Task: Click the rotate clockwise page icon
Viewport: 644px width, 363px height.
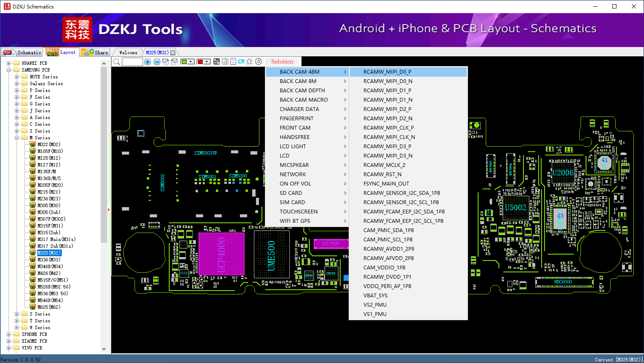Action: [165, 62]
